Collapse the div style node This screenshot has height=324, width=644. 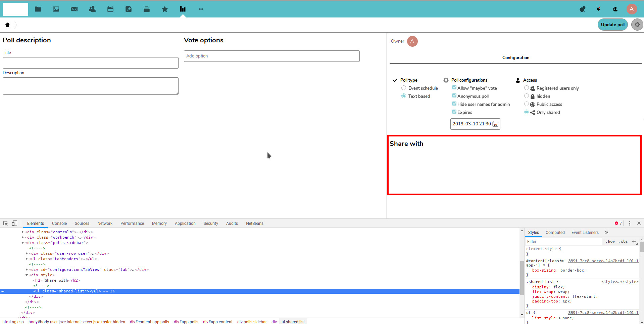click(x=27, y=275)
